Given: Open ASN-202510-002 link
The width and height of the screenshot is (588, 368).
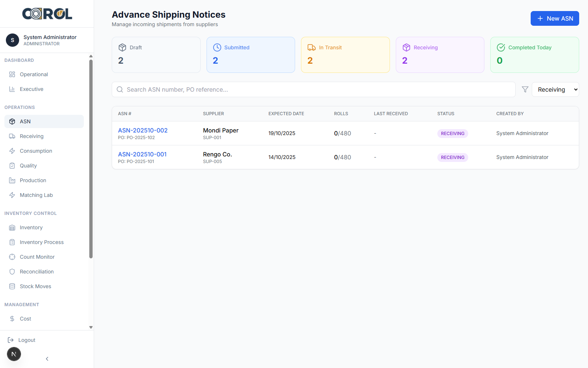Looking at the screenshot, I should click(x=143, y=130).
